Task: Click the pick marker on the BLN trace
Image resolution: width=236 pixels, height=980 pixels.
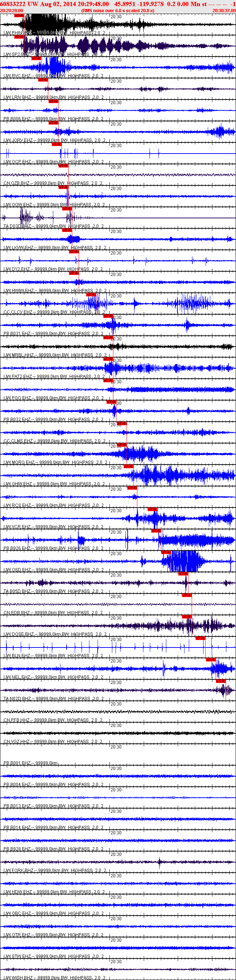Action: [200, 639]
